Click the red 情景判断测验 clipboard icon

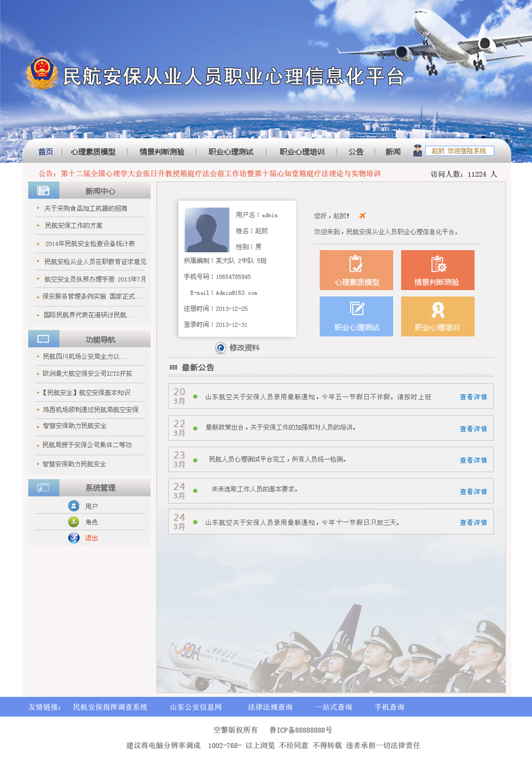(x=437, y=263)
